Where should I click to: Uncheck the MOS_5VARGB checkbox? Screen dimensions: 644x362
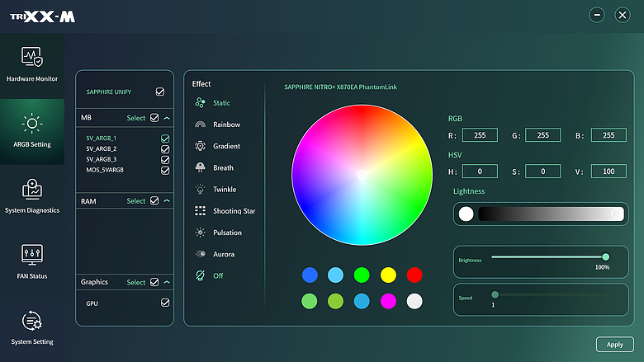click(164, 170)
